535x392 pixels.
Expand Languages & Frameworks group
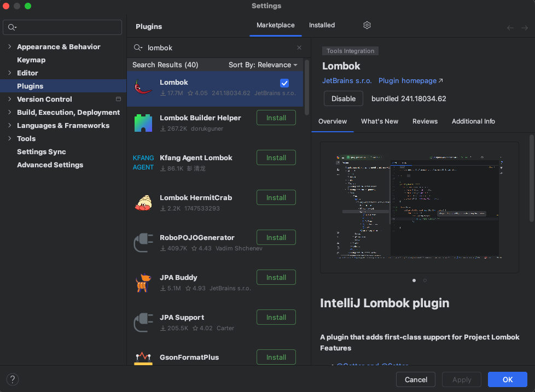tap(9, 125)
